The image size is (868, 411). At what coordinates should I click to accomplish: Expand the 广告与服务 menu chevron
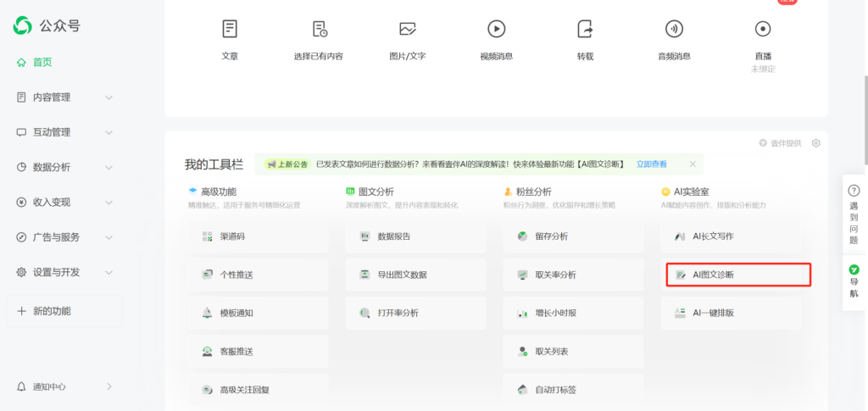pos(109,238)
